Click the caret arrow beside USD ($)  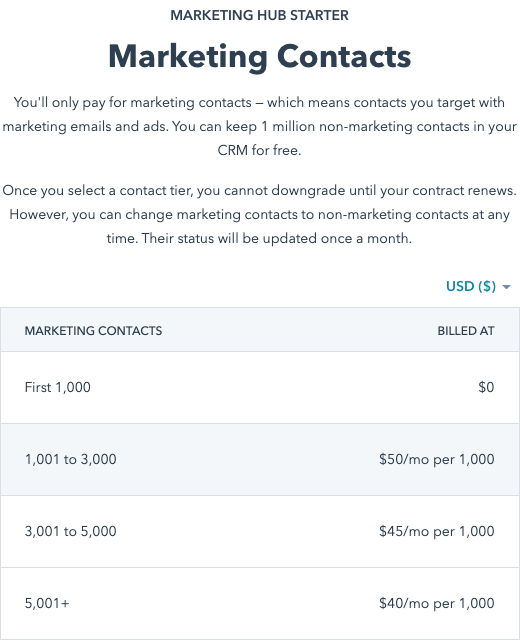pyautogui.click(x=506, y=287)
